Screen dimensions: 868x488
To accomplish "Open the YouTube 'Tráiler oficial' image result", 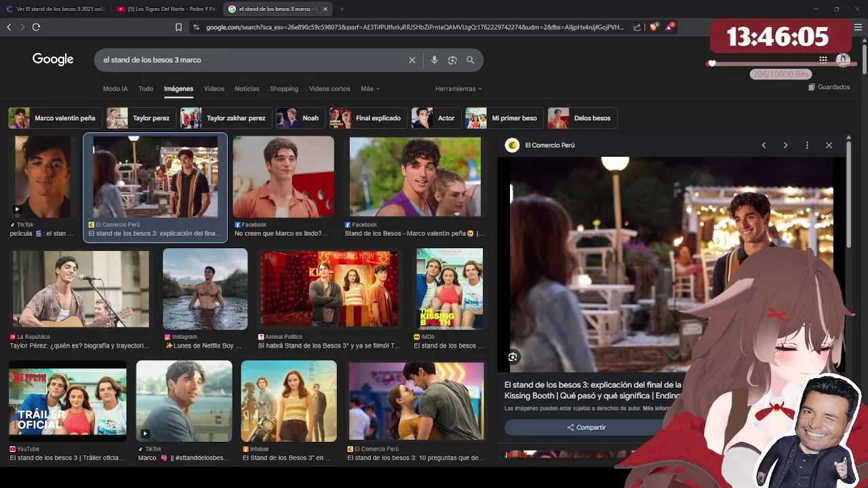I will (67, 401).
